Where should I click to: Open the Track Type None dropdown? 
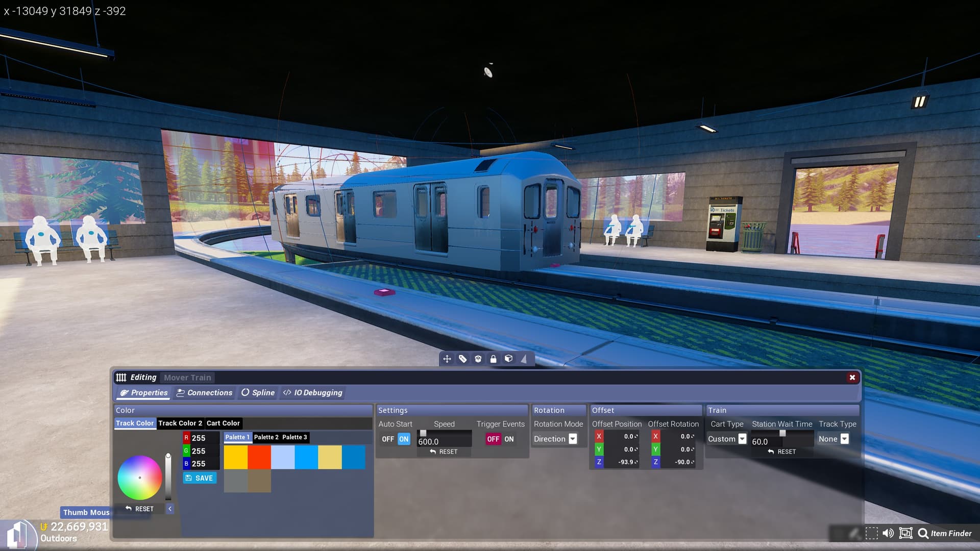pyautogui.click(x=834, y=439)
